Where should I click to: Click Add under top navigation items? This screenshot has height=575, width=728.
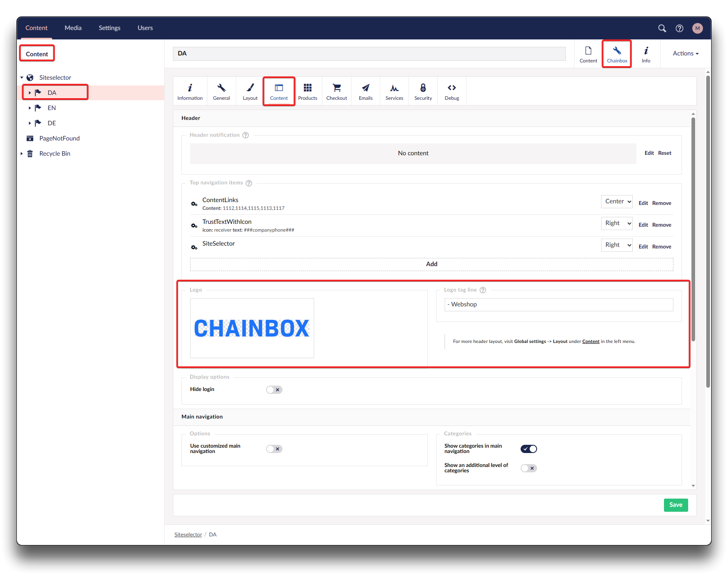pyautogui.click(x=431, y=264)
